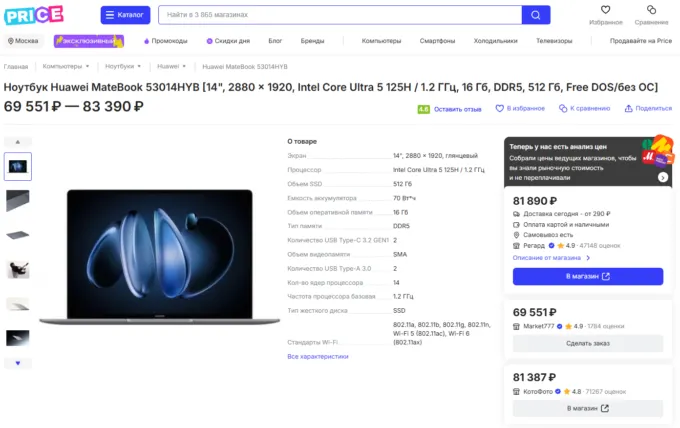The height and width of the screenshot is (428, 680).
Task: Click the down arrow below thumbnails
Action: pyautogui.click(x=18, y=363)
